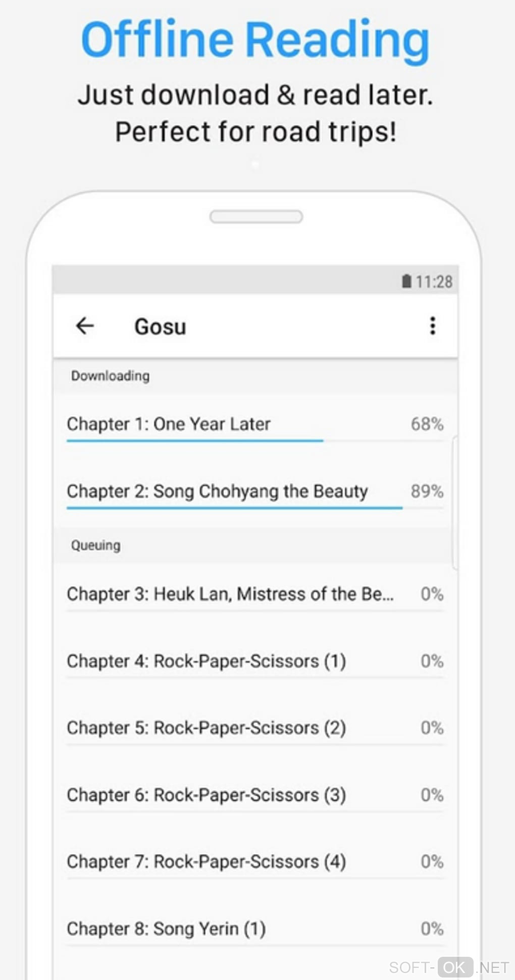
Task: Select Chapter 8: Song Yerin (1)
Action: 167,929
